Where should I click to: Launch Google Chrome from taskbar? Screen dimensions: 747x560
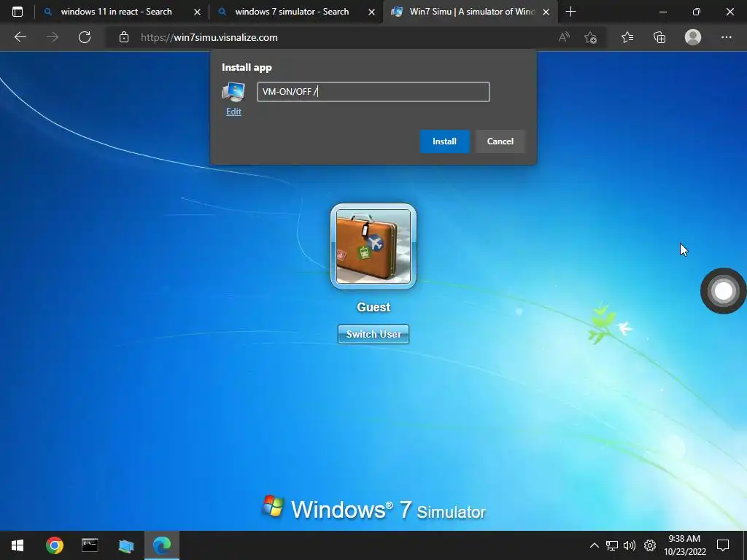coord(54,545)
